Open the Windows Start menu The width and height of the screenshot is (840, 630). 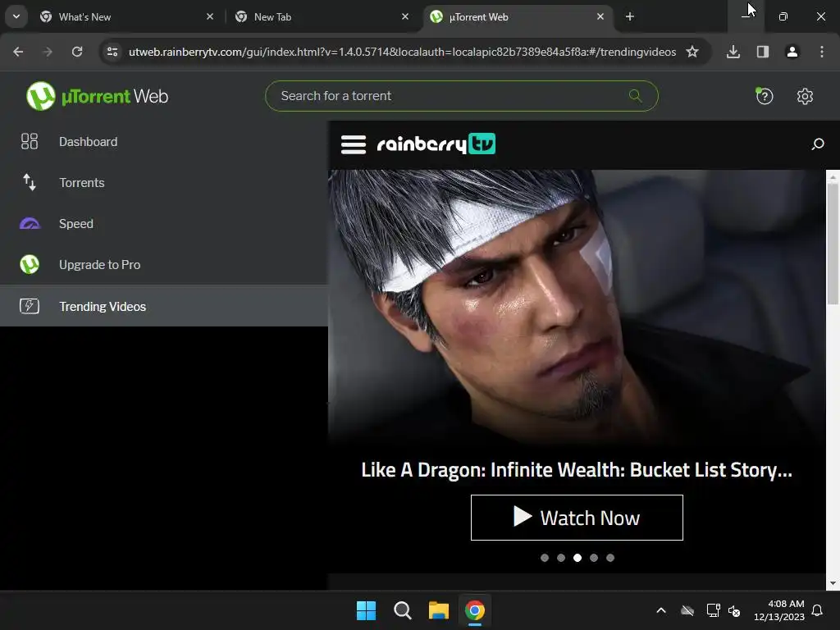(367, 610)
